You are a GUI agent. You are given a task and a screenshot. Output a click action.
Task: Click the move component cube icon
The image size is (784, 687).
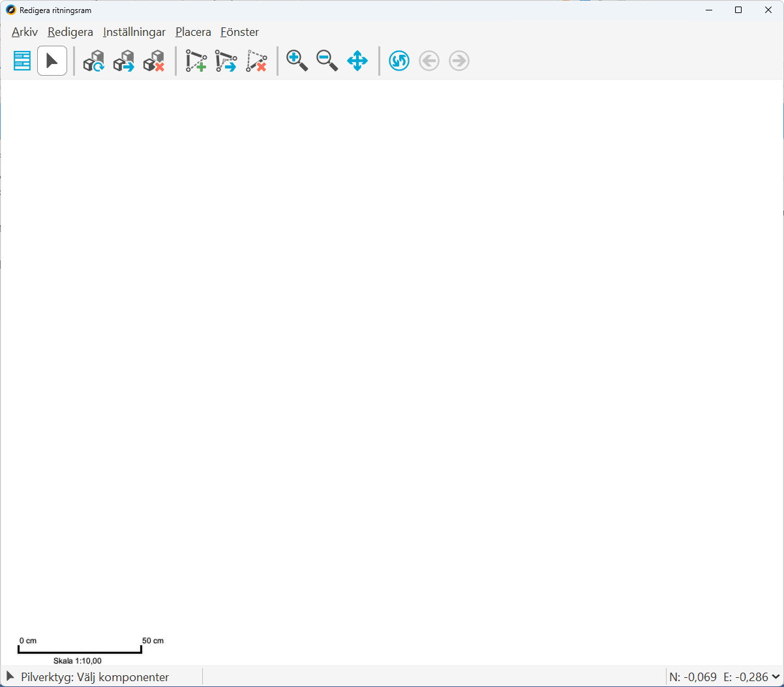pyautogui.click(x=123, y=61)
